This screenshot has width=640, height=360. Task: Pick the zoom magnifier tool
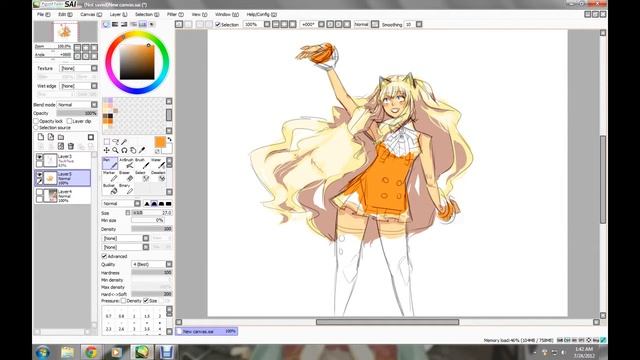point(116,150)
